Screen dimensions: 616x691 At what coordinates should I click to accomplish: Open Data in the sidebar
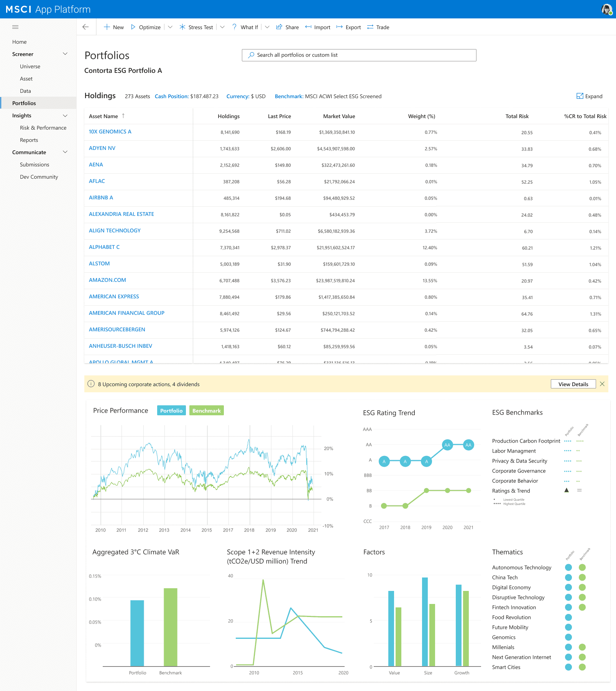click(x=25, y=91)
